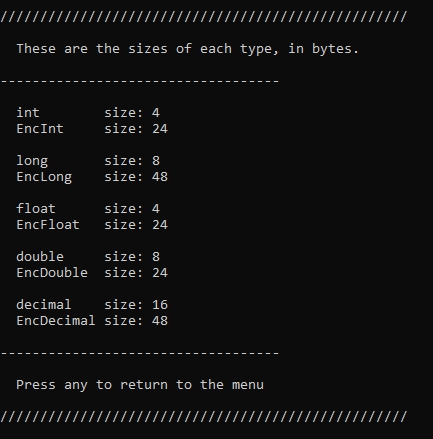Click the EncDecimal size value 48

click(160, 321)
